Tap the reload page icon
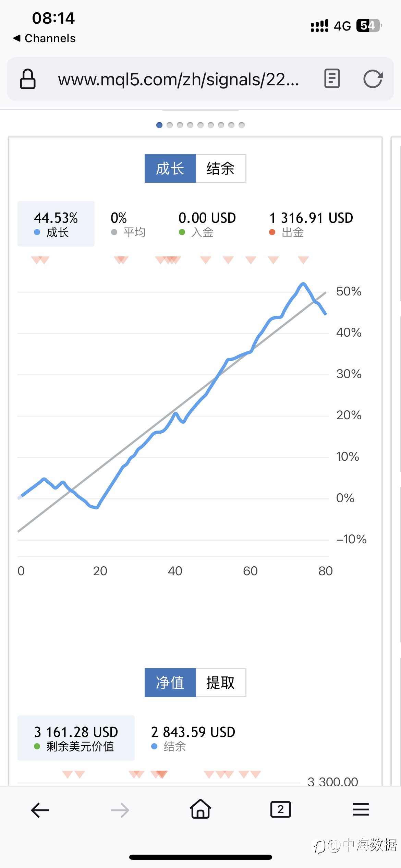This screenshot has height=868, width=401. click(373, 79)
